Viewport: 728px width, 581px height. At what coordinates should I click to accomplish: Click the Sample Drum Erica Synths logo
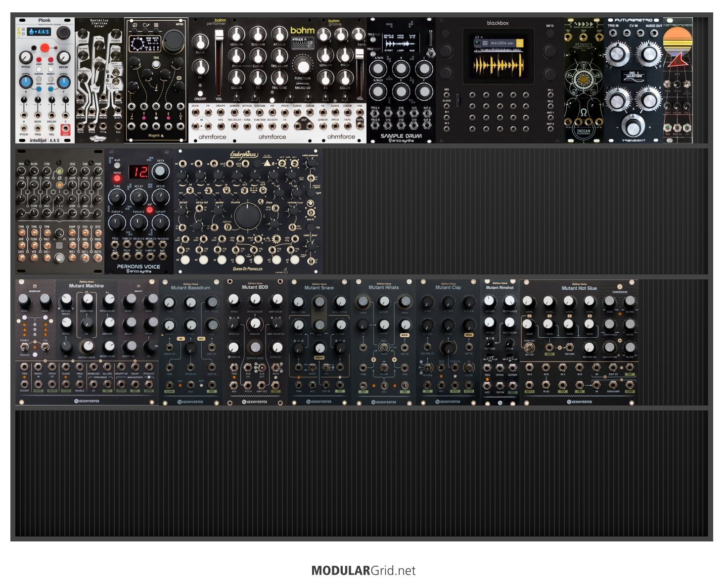(401, 140)
